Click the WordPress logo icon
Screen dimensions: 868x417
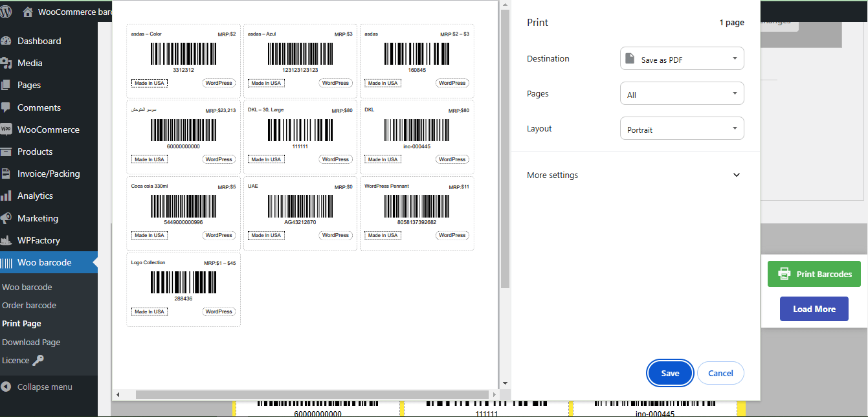(x=6, y=12)
